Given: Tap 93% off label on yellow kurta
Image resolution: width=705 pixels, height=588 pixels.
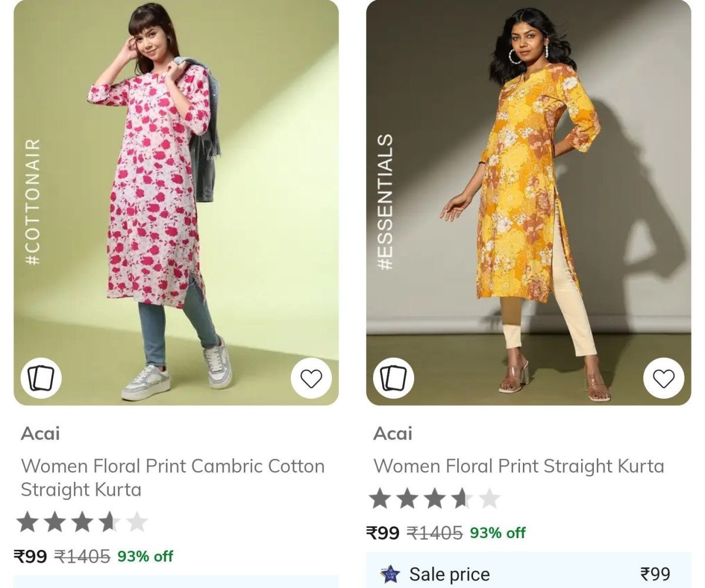Looking at the screenshot, I should (498, 533).
